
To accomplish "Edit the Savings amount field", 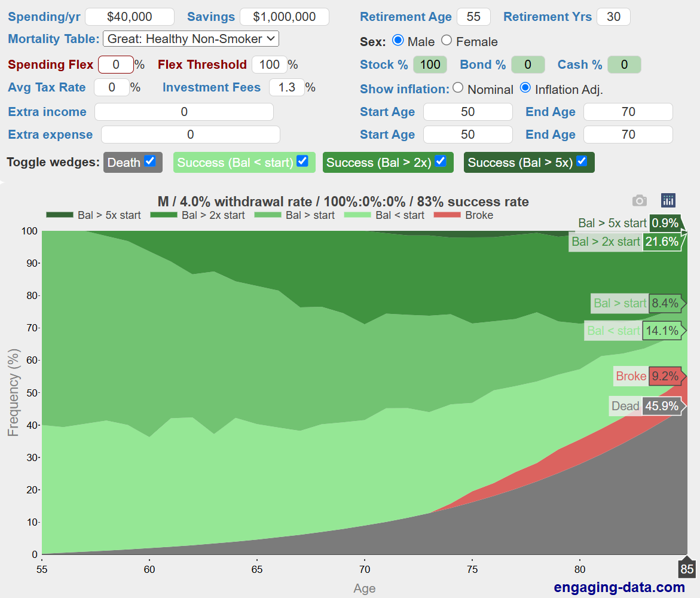I will 284,17.
